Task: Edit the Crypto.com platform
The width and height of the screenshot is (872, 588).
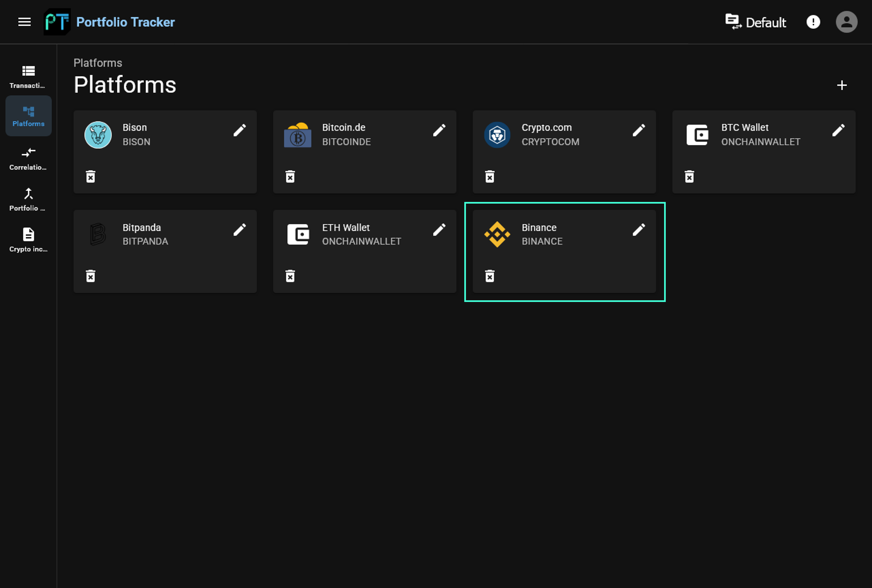Action: 639,130
